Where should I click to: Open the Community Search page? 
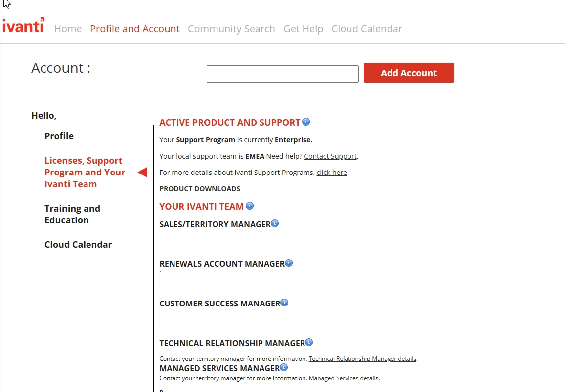tap(231, 29)
